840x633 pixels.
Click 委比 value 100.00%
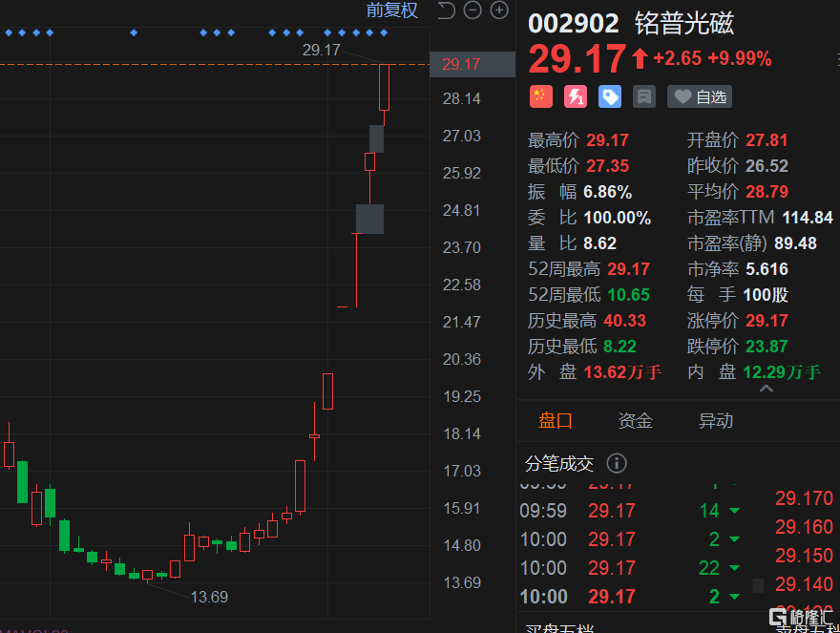coord(618,218)
